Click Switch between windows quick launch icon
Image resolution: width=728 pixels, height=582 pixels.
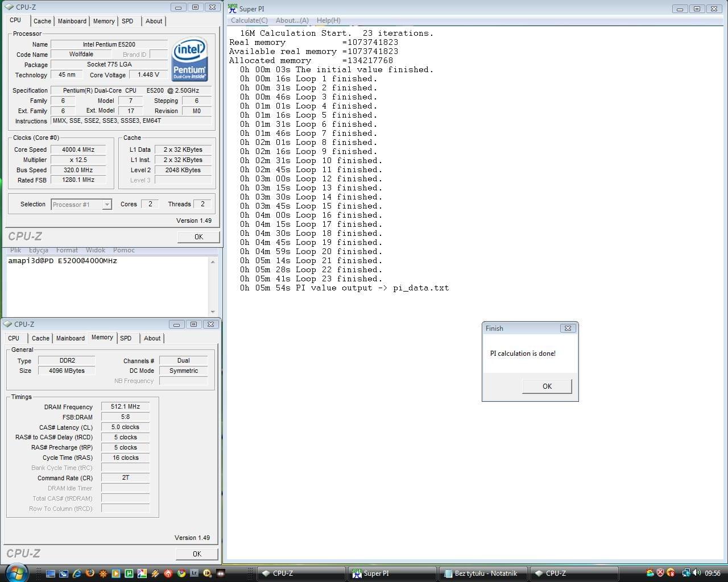pyautogui.click(x=64, y=573)
